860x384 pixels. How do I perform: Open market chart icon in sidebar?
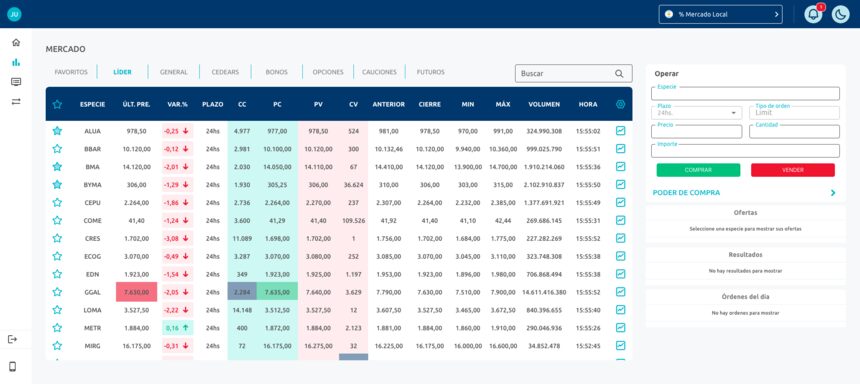tap(16, 62)
